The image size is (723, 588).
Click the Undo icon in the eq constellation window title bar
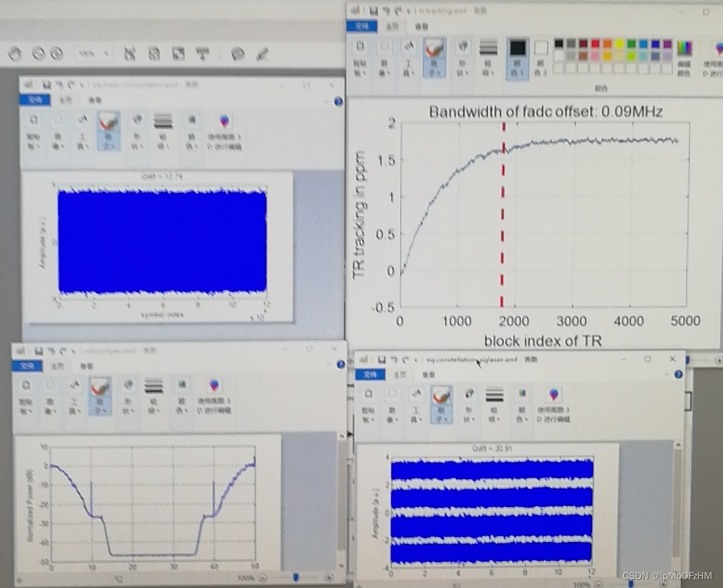(394, 360)
